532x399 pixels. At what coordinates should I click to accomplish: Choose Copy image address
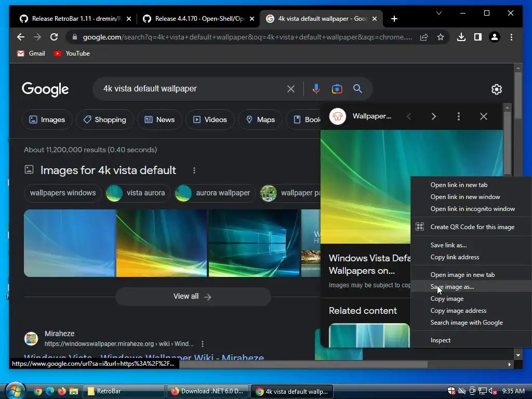[x=471, y=311]
